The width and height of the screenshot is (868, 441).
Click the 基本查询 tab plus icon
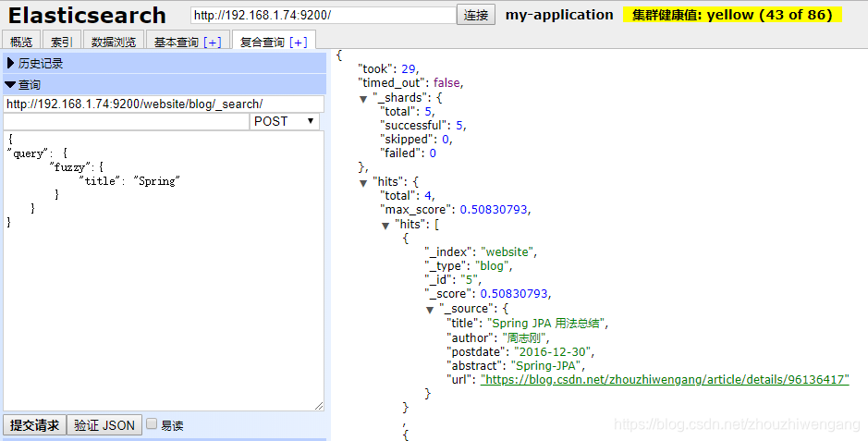click(213, 42)
